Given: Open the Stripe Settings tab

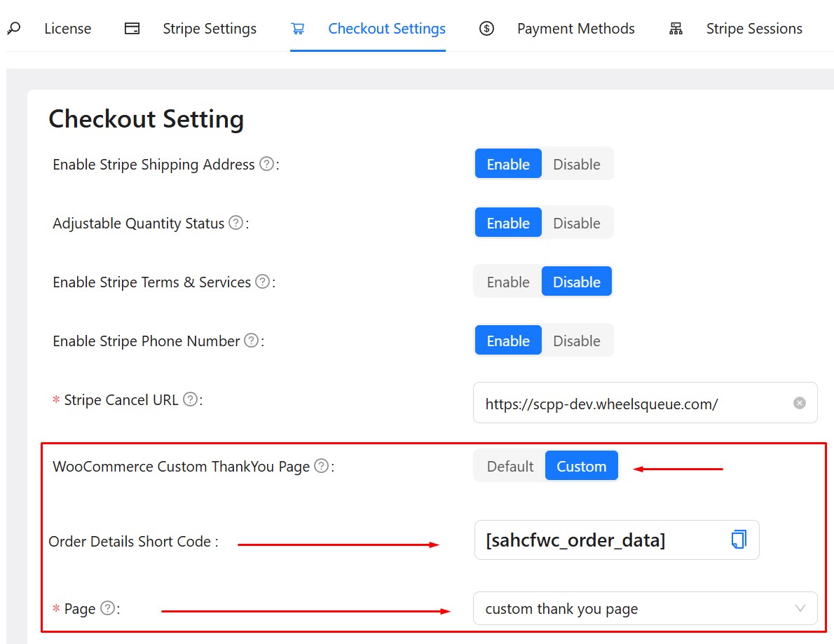Looking at the screenshot, I should [x=209, y=29].
